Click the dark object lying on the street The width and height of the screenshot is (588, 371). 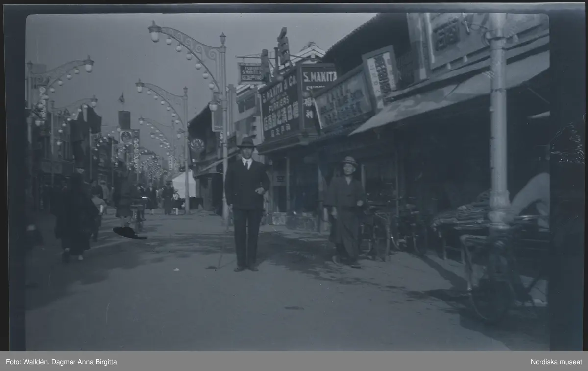click(x=129, y=232)
